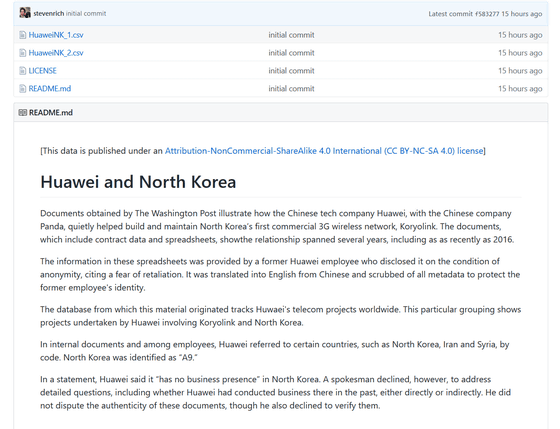Screen dimensions: 560x429
Task: Click paragraph starting 'The database from which'
Action: click(281, 316)
